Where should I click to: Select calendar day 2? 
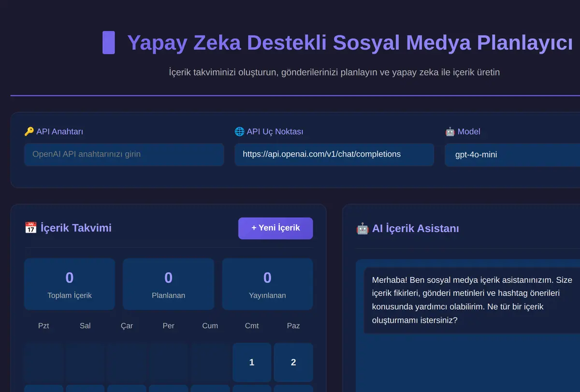293,363
